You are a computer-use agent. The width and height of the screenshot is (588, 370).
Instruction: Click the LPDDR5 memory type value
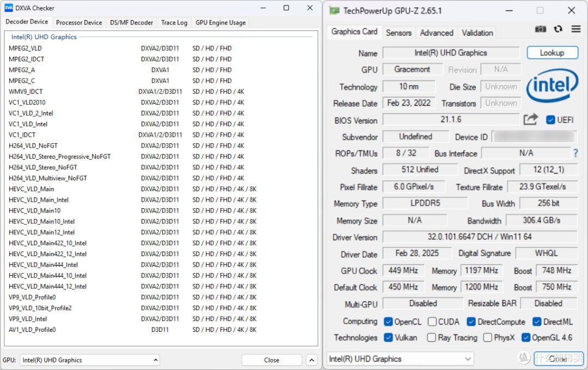click(x=425, y=203)
